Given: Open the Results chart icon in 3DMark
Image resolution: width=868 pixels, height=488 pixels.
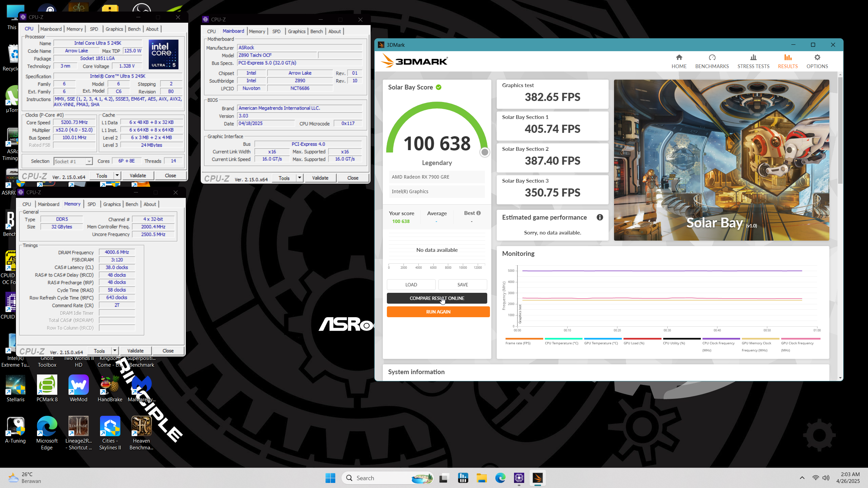Looking at the screenshot, I should (788, 58).
